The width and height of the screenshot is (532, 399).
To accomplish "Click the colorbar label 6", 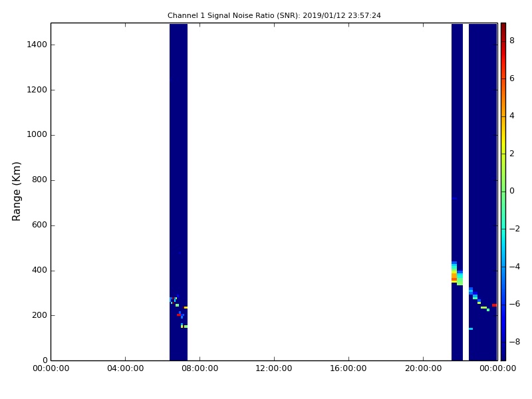I will tap(512, 78).
